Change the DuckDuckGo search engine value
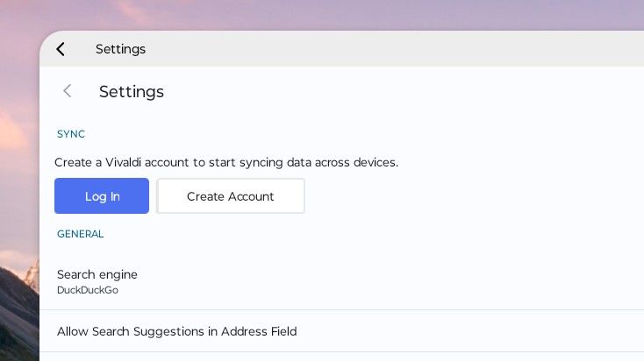Viewport: 644px width, 361px height. coord(88,290)
